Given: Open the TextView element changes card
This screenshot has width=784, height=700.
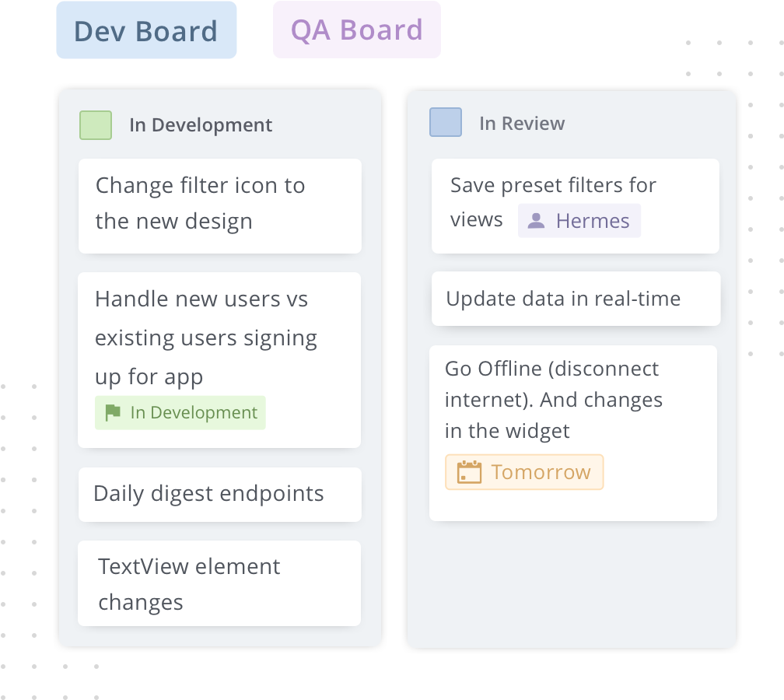Looking at the screenshot, I should pos(219,583).
